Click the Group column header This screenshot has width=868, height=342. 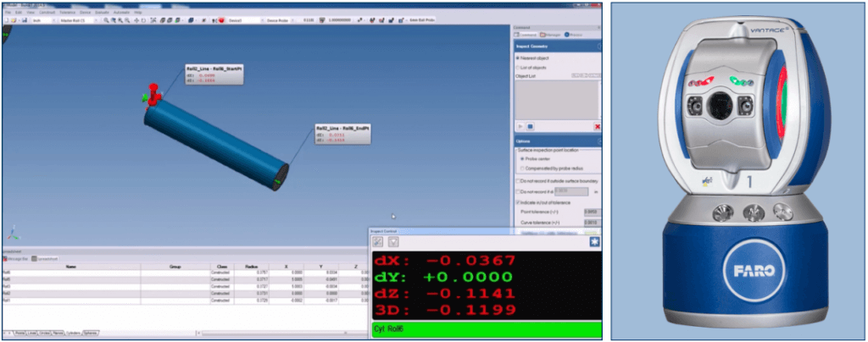click(x=175, y=267)
